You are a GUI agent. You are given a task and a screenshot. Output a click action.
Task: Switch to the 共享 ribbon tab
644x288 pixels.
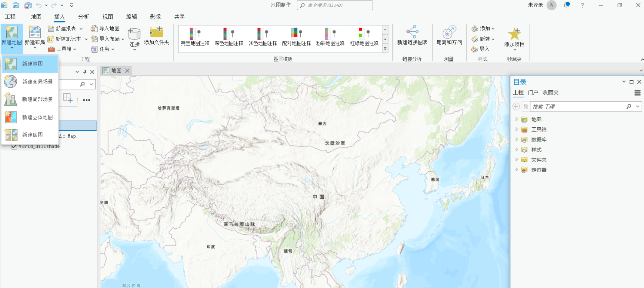click(179, 17)
